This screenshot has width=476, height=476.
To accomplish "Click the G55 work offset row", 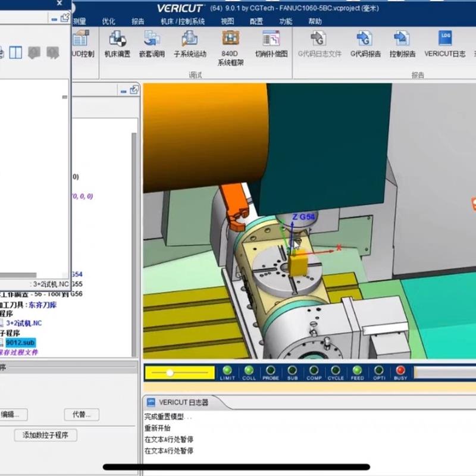I will (77, 284).
